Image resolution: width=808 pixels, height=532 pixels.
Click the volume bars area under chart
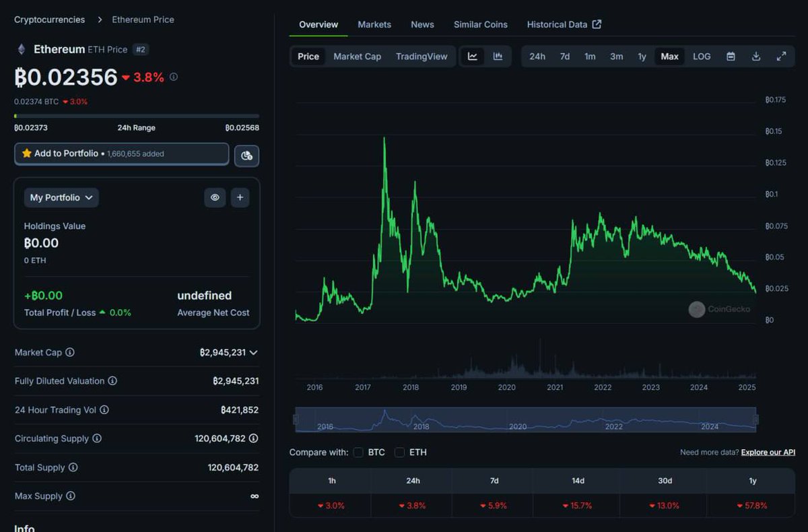point(526,360)
